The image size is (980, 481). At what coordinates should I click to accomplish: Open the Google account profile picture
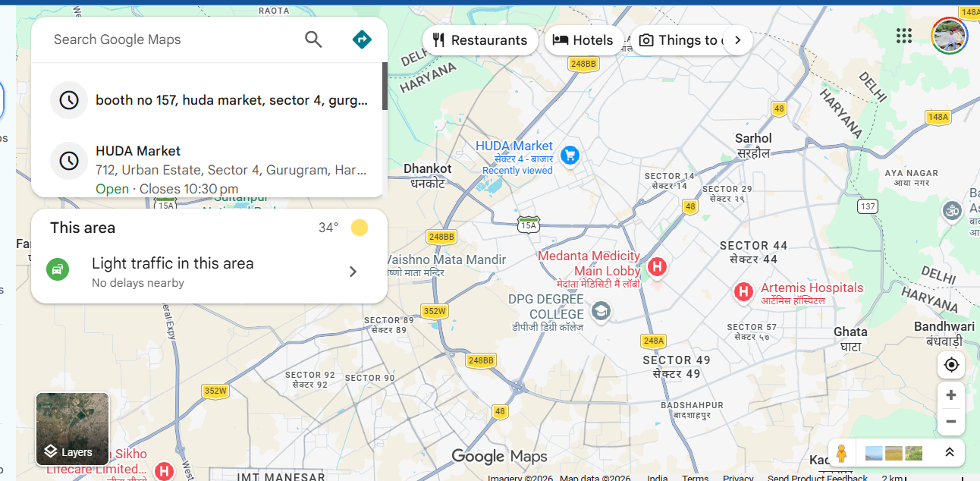point(950,36)
